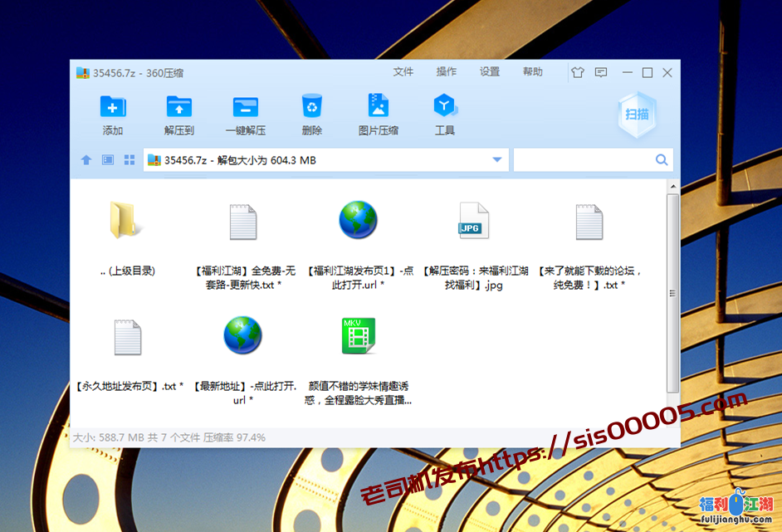Open the 帮助 (Help) menu

[533, 72]
